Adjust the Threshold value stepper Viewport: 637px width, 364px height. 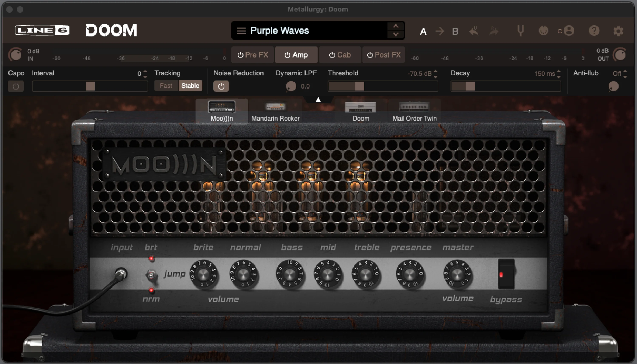coord(435,74)
